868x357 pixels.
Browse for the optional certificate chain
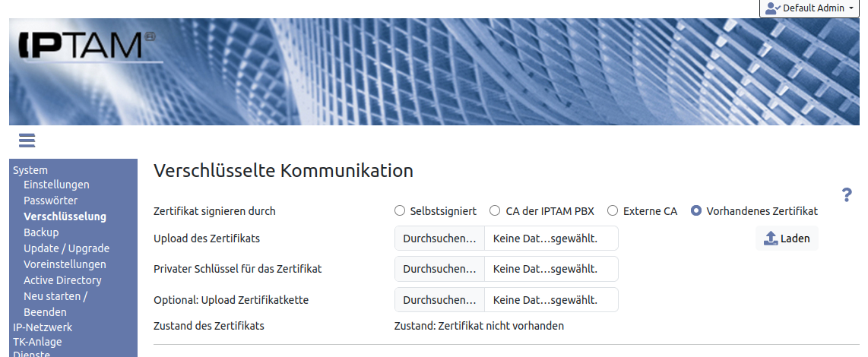pyautogui.click(x=439, y=300)
